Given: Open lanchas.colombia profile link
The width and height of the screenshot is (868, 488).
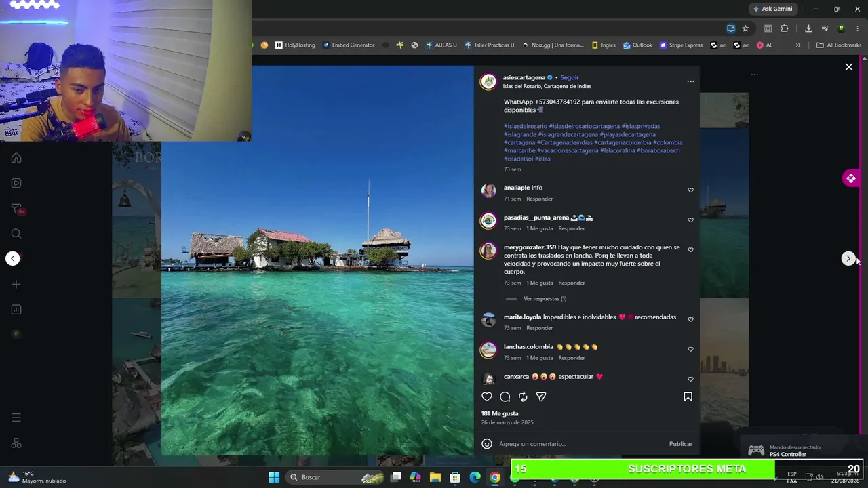Looking at the screenshot, I should click(x=529, y=347).
